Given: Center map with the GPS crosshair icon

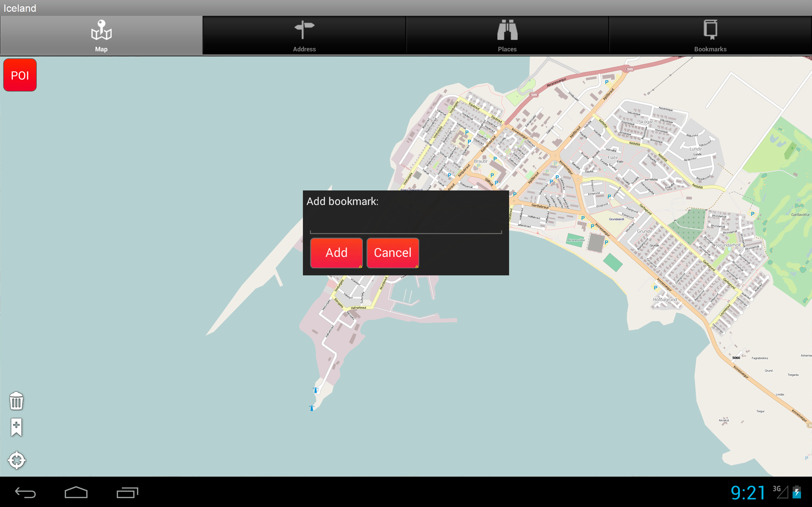Looking at the screenshot, I should tap(16, 460).
